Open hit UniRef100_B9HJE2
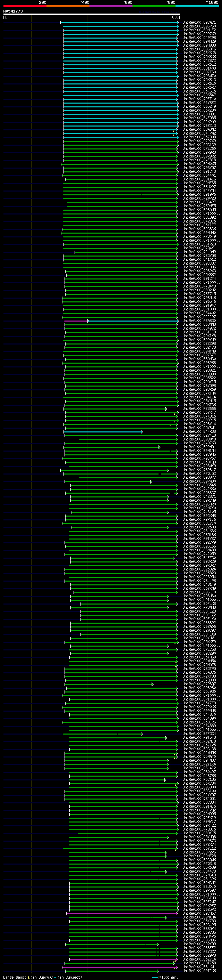This screenshot has width=222, height=980. pyautogui.click(x=199, y=30)
